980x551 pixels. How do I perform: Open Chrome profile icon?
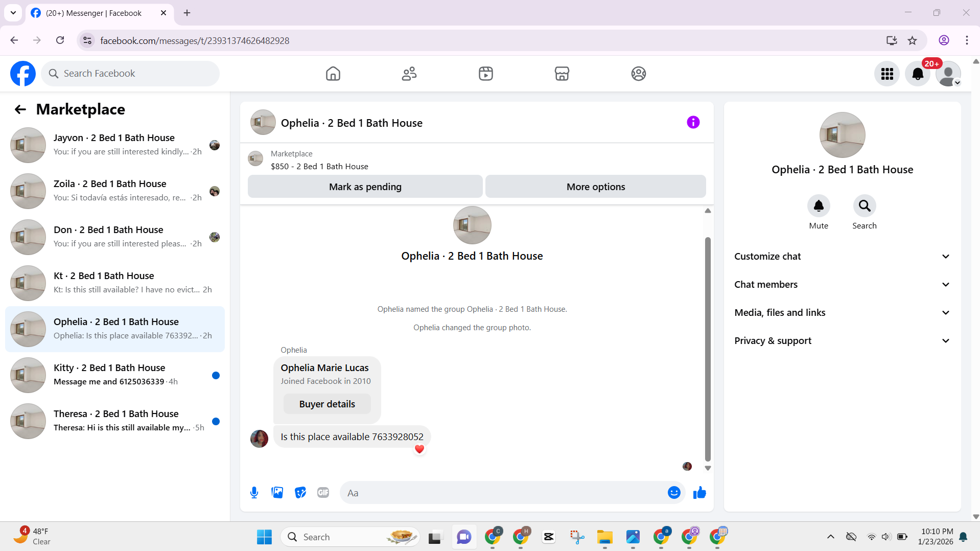[944, 40]
